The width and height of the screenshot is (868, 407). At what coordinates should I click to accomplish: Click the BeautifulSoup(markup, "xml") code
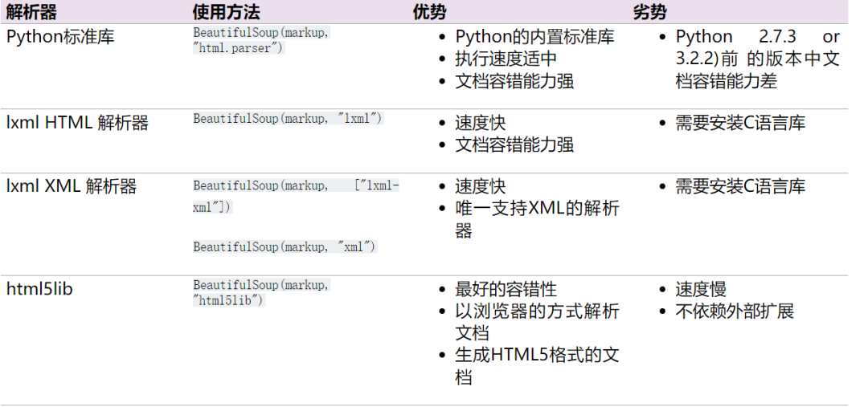click(x=285, y=246)
